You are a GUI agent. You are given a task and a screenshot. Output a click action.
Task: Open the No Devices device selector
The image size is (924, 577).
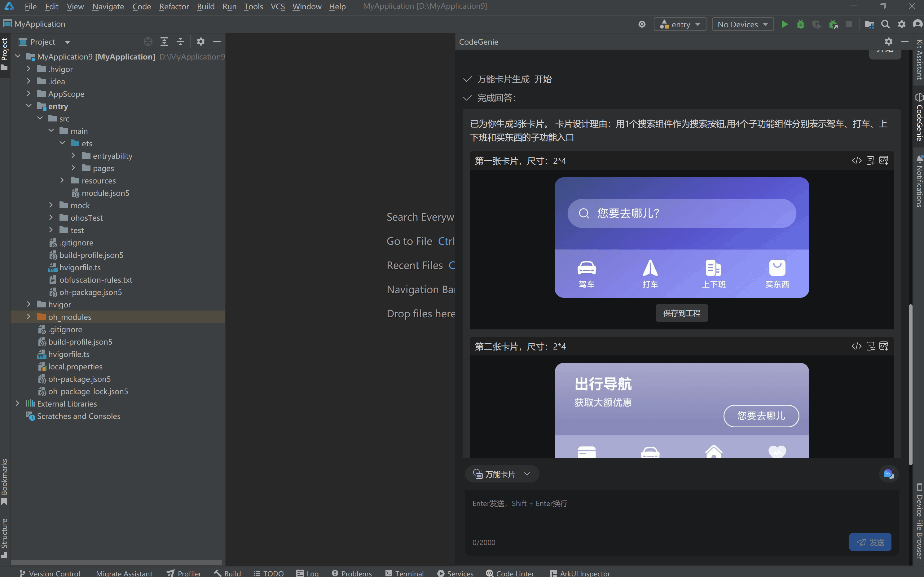pos(742,24)
